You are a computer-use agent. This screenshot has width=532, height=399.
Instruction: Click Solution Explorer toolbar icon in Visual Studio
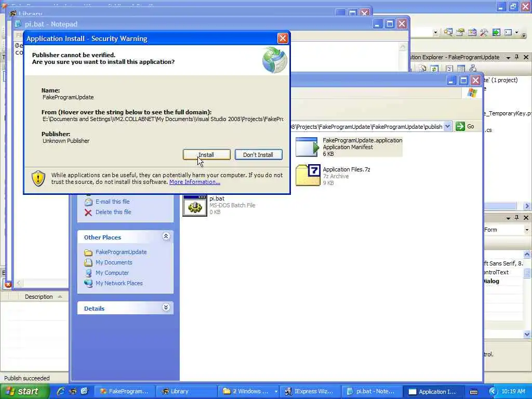[448, 33]
